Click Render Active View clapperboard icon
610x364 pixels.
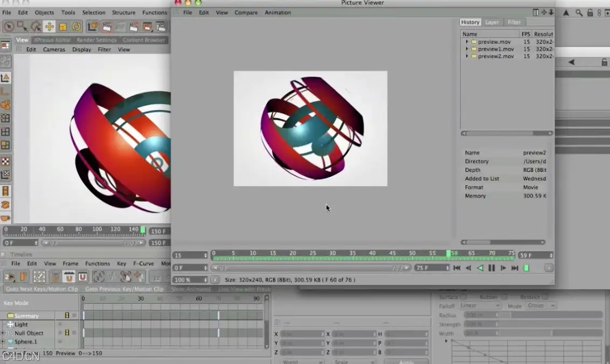click(107, 26)
